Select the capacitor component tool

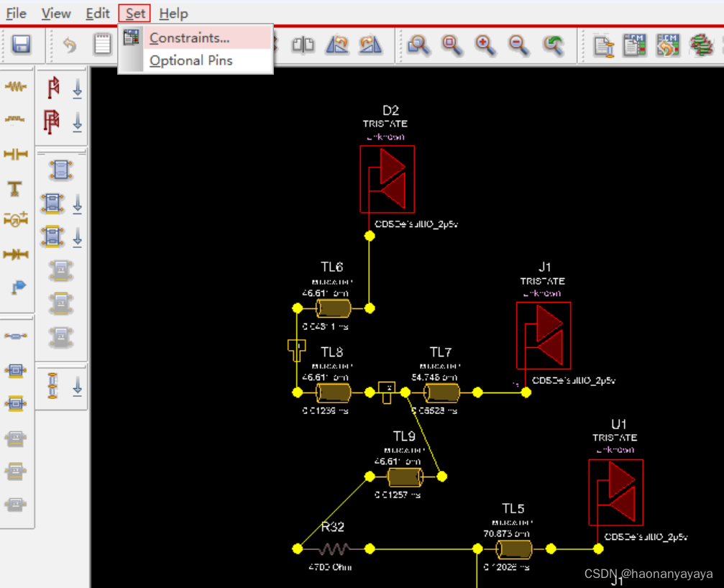[x=16, y=154]
